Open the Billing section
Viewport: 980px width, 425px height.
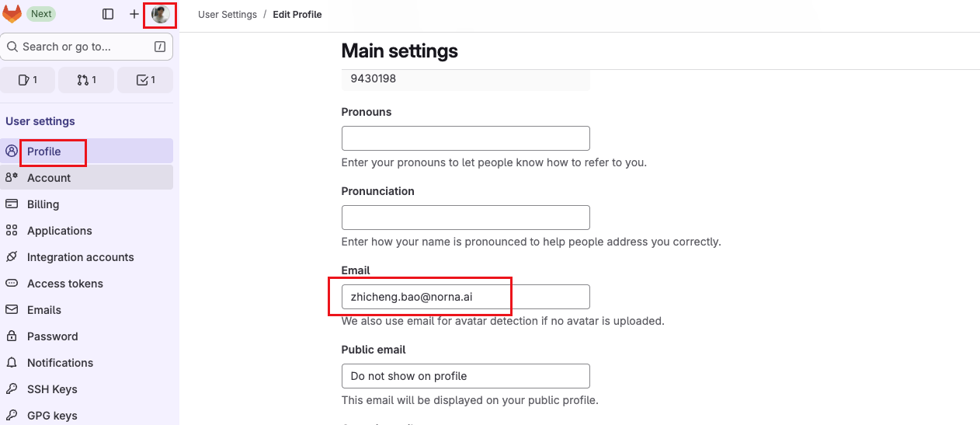pos(43,204)
